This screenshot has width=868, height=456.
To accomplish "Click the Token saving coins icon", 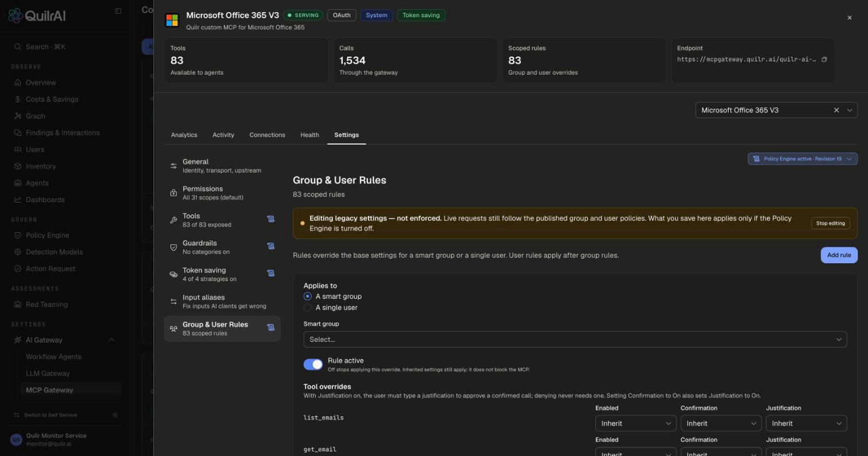I will coord(173,274).
